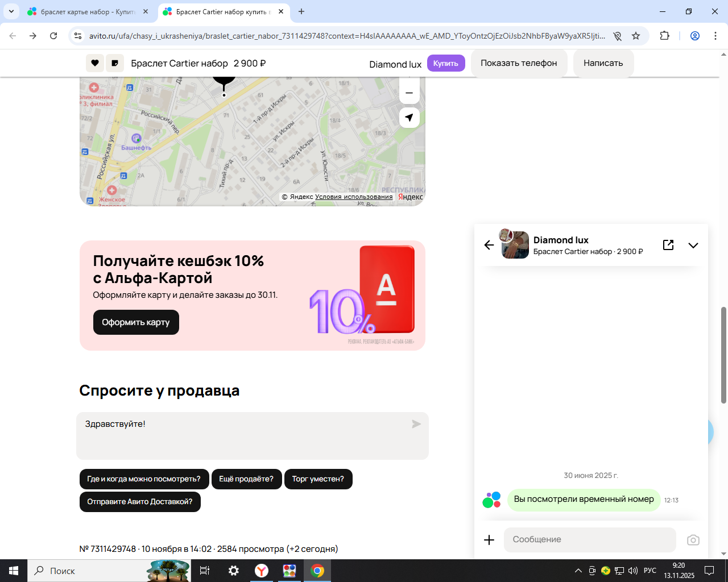
Task: Click the Оформить карту button
Action: pos(136,322)
